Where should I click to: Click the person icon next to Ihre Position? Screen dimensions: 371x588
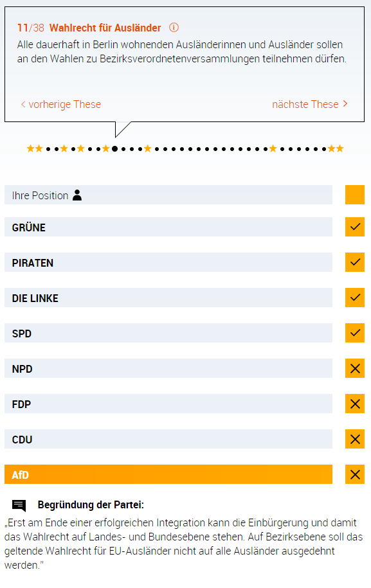pyautogui.click(x=77, y=195)
